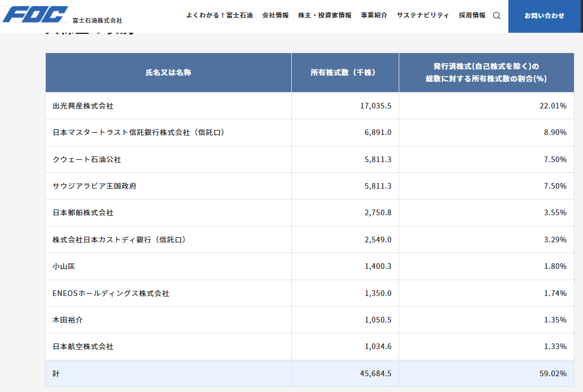Click the 1.33% ownership ratio

pyautogui.click(x=555, y=347)
